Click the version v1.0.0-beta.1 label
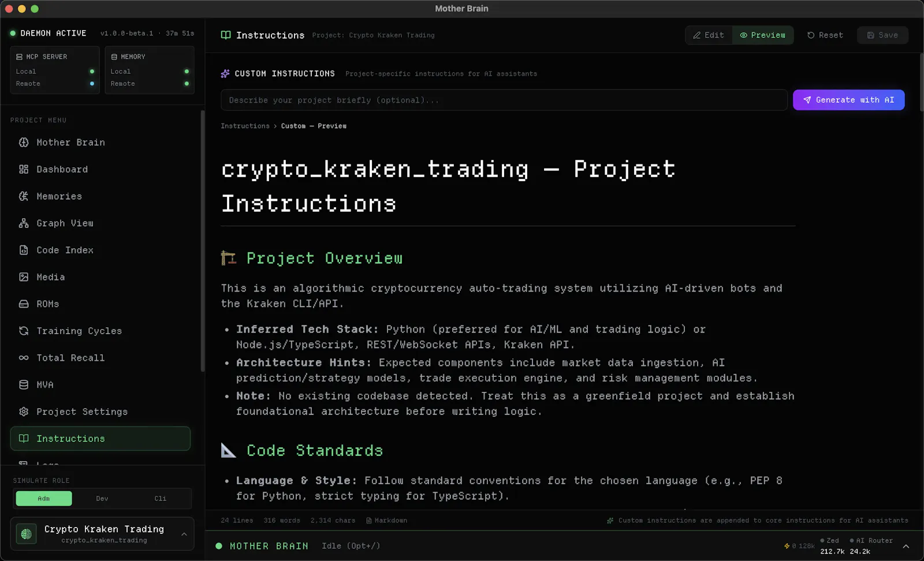924x561 pixels. pos(127,33)
